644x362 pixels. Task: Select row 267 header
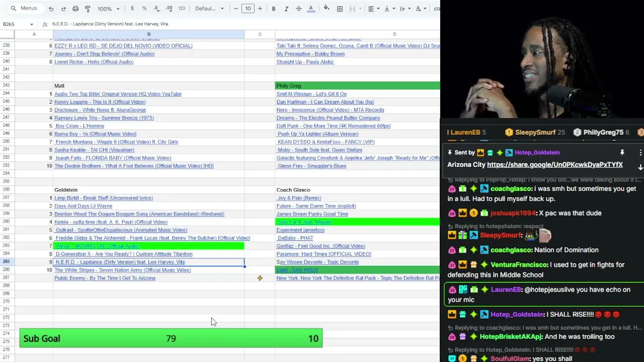(x=7, y=278)
